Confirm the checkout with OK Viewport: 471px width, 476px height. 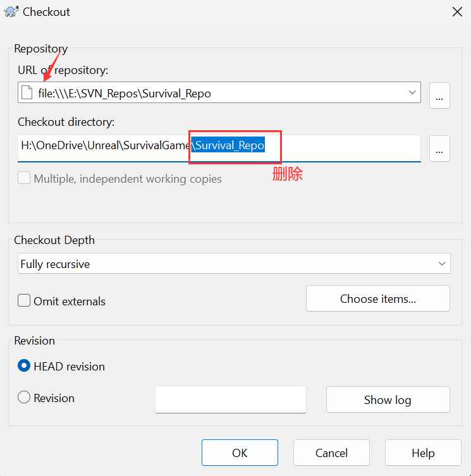(x=240, y=453)
